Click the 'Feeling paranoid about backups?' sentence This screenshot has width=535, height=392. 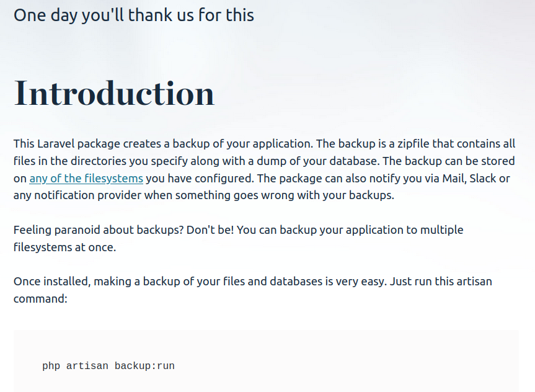click(99, 230)
